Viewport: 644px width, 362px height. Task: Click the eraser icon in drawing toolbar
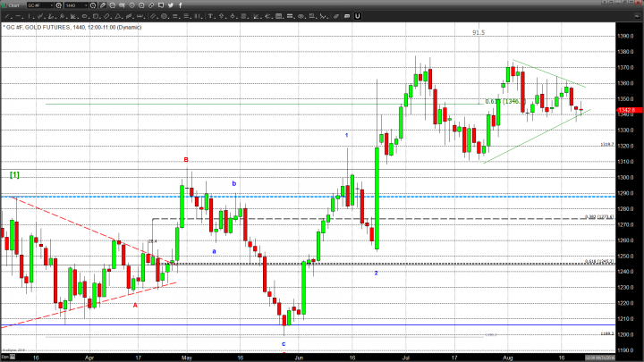(336, 16)
